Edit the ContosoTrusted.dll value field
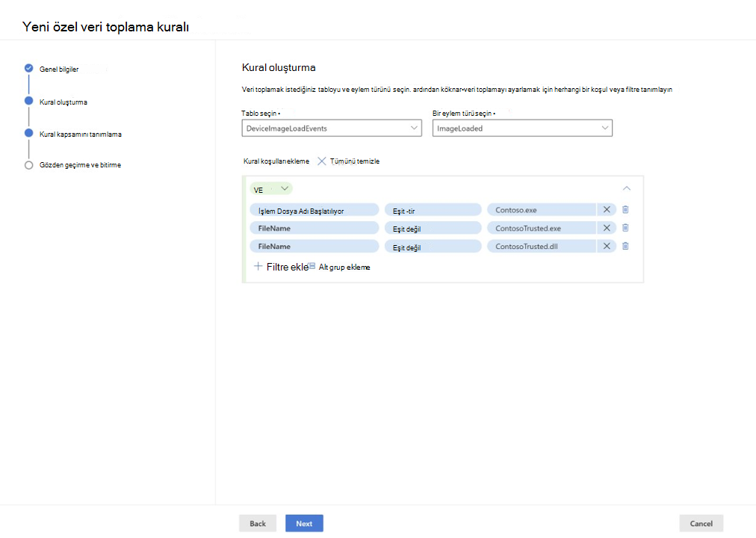756x538 pixels. click(542, 247)
